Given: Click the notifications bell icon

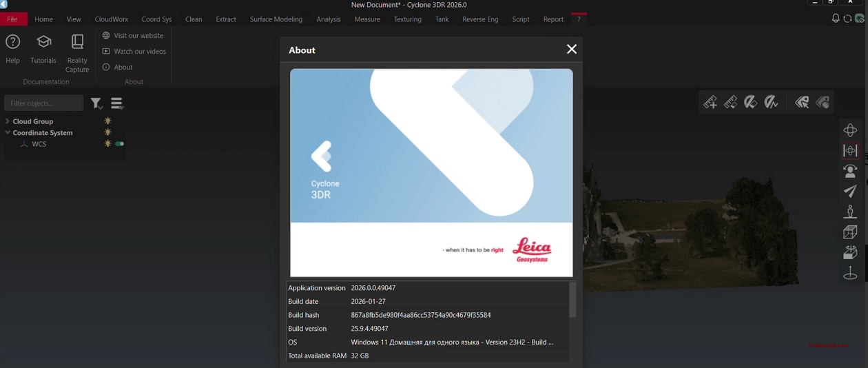Looking at the screenshot, I should (836, 19).
